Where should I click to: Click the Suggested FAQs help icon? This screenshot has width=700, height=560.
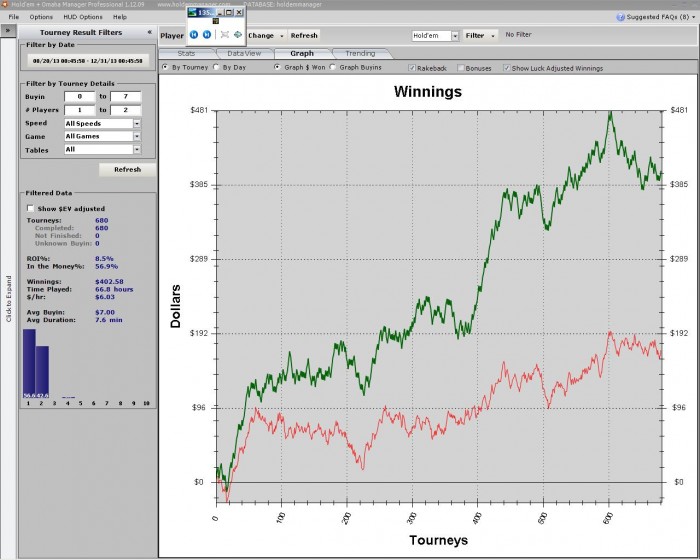pos(620,17)
